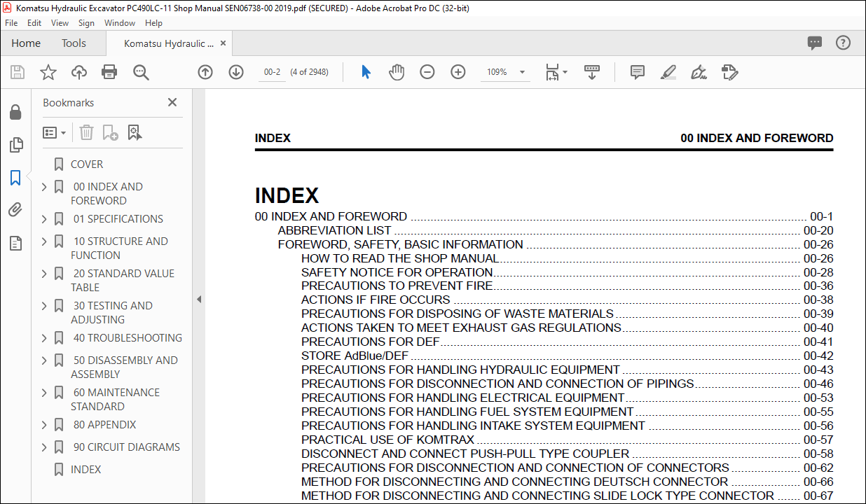Collapse the navigation pane with the arrow
This screenshot has width=866, height=504.
click(198, 299)
